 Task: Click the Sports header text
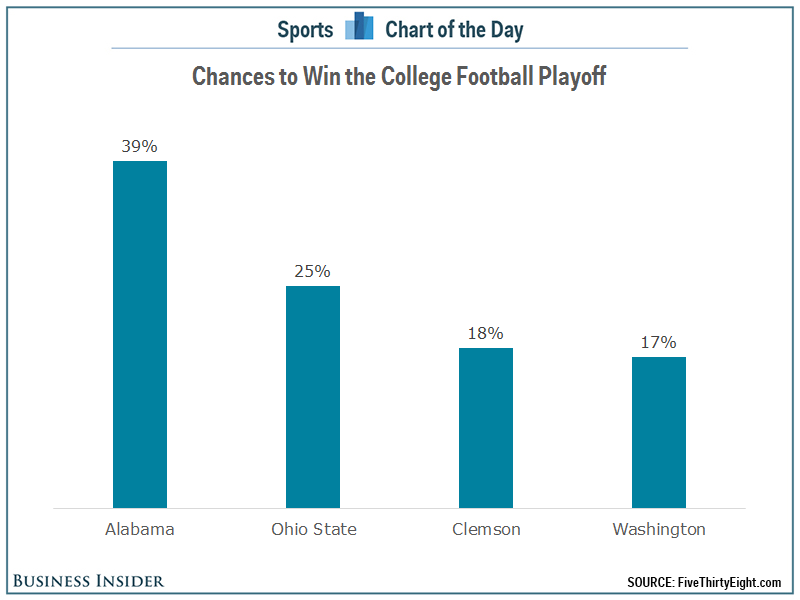(x=305, y=29)
